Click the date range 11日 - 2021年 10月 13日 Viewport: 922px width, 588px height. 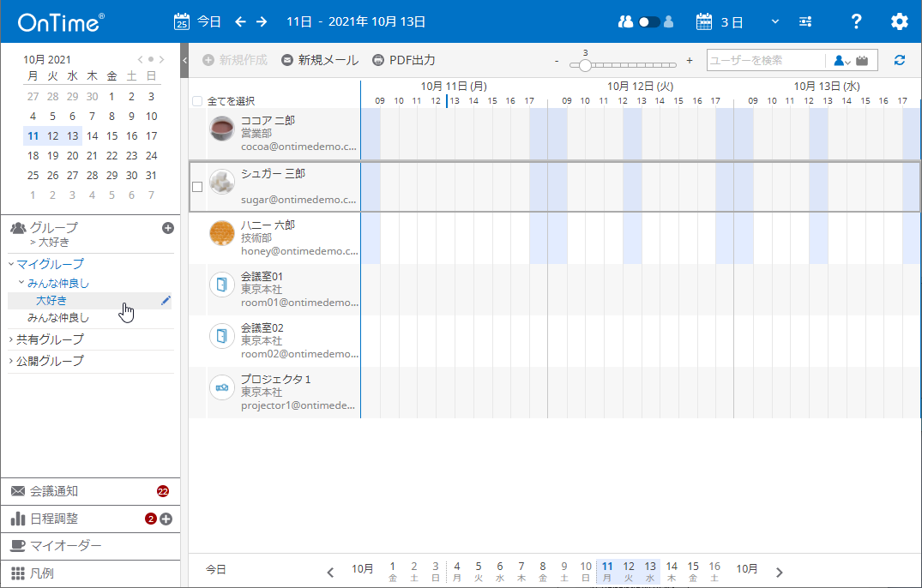click(x=356, y=21)
